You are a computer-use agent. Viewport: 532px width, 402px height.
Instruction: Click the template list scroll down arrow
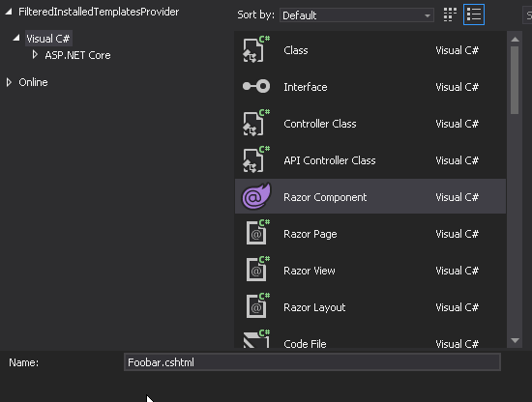[x=515, y=340]
